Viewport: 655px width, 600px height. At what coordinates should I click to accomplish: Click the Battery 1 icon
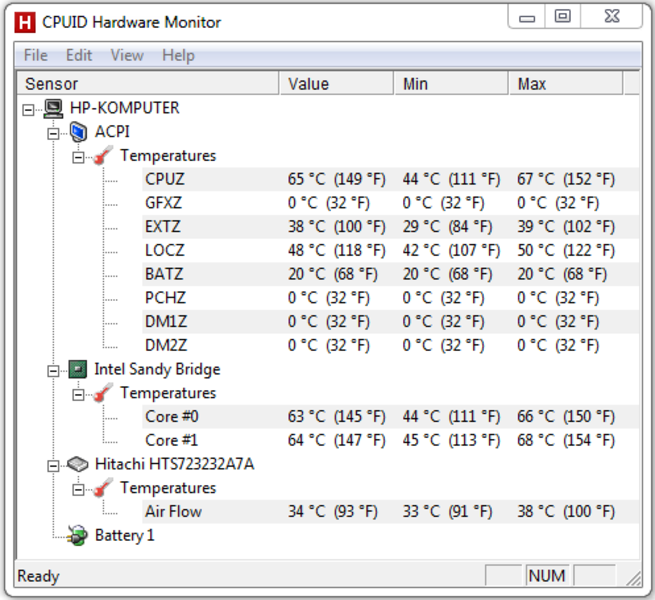78,536
